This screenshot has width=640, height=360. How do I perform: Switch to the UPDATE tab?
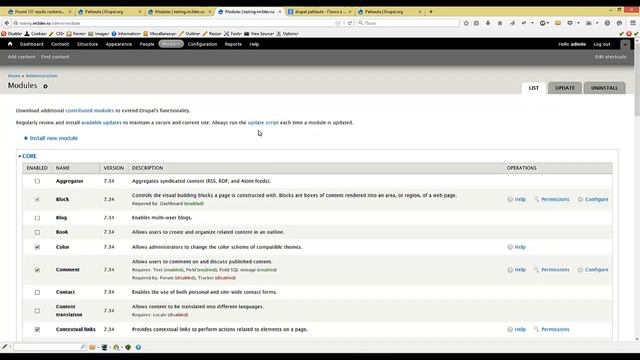[565, 88]
